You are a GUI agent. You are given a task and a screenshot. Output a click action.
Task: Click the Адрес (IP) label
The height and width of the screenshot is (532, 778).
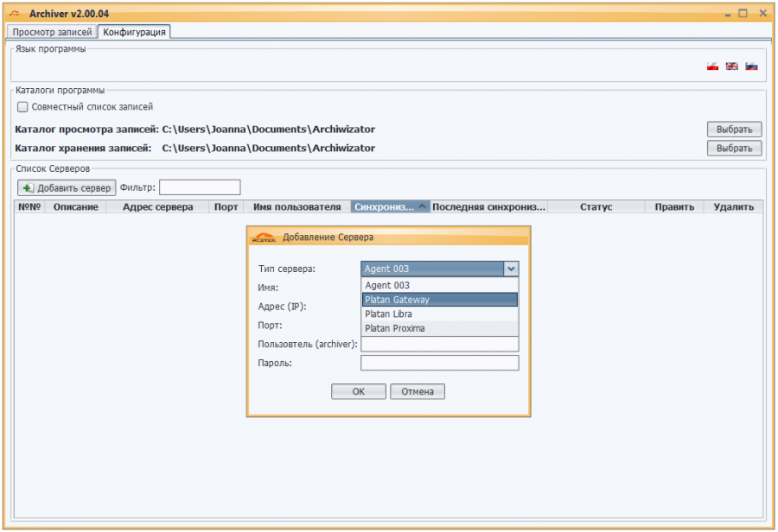click(x=282, y=307)
